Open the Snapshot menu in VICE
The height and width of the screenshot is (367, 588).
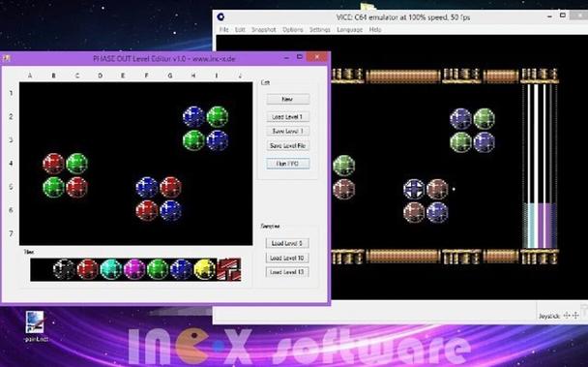[x=264, y=29]
